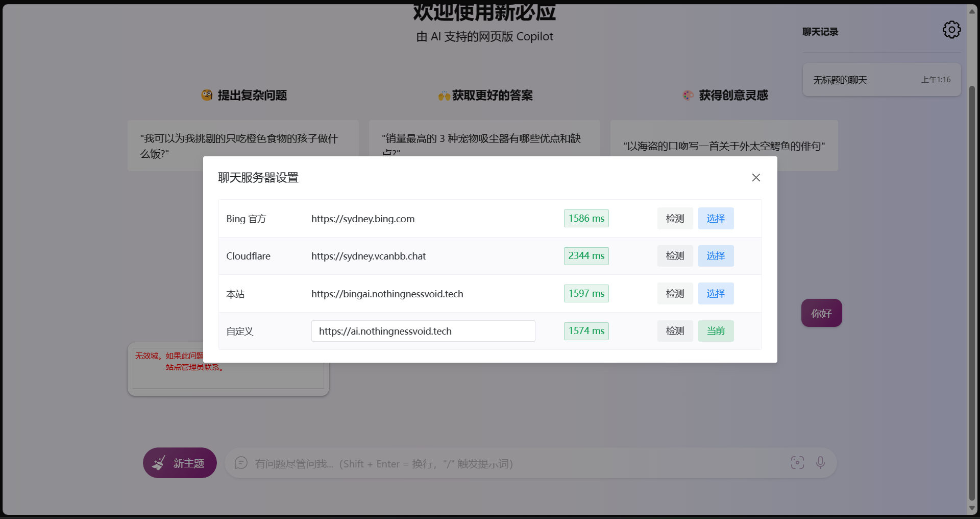980x519 pixels.
Task: Click the chat bubble icon in the input bar
Action: pos(240,464)
